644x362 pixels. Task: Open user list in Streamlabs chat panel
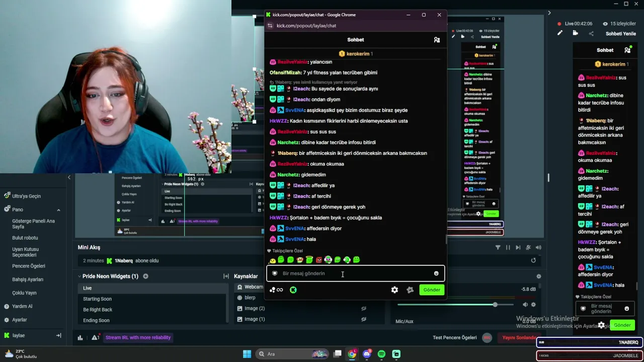[x=627, y=50]
